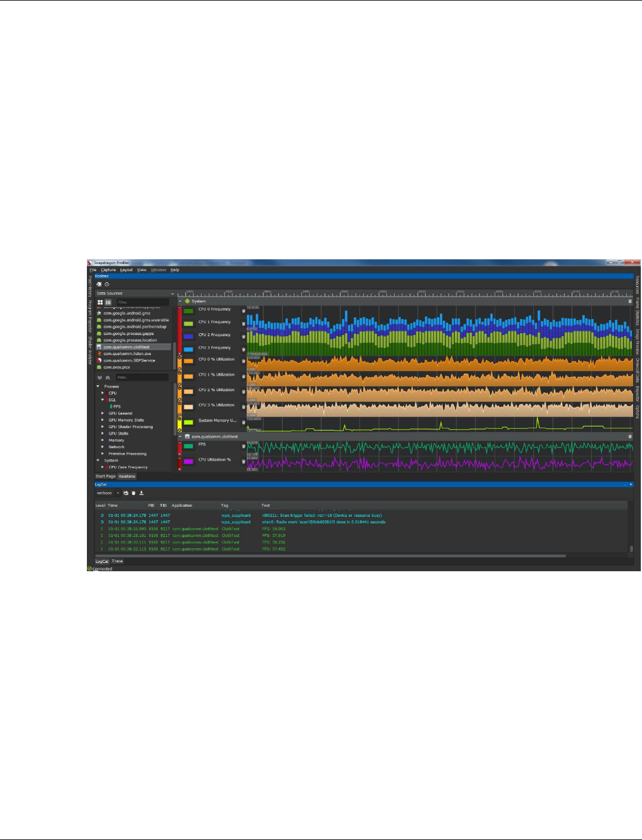Viewport: 642px width, 840px height.
Task: Open the verbose log level dropdown
Action: [x=108, y=493]
